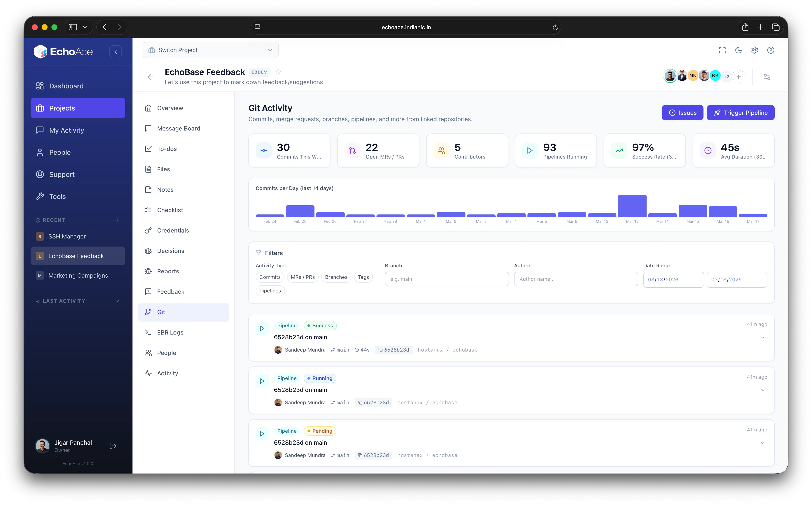
Task: Switch to the Credentials section
Action: [x=183, y=230]
